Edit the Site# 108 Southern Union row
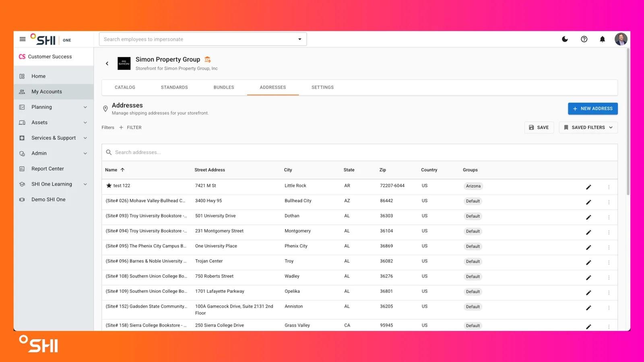Screen dimensions: 644x362 click(588, 278)
